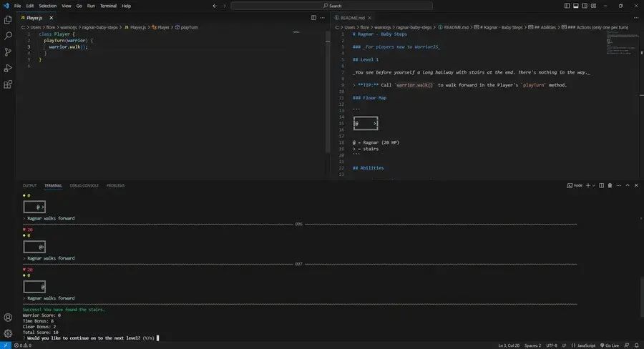Viewport: 644px width, 349px height.
Task: Go back with the navigation arrow
Action: pyautogui.click(x=215, y=6)
